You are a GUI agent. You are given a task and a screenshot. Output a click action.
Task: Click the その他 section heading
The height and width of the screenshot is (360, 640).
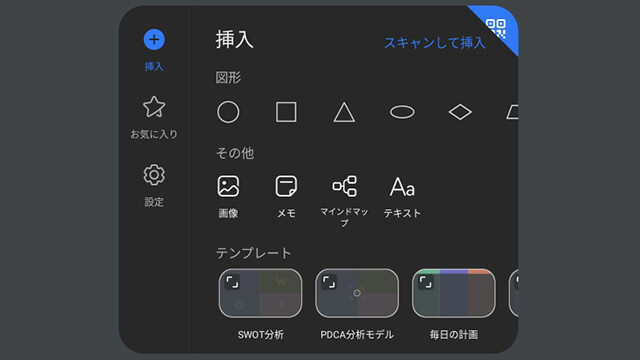click(x=235, y=153)
